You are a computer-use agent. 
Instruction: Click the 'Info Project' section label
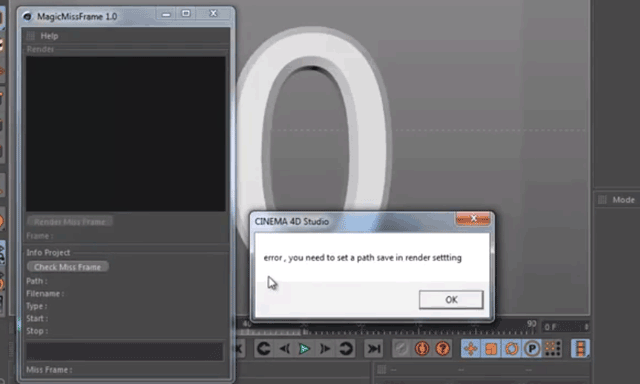pyautogui.click(x=48, y=253)
